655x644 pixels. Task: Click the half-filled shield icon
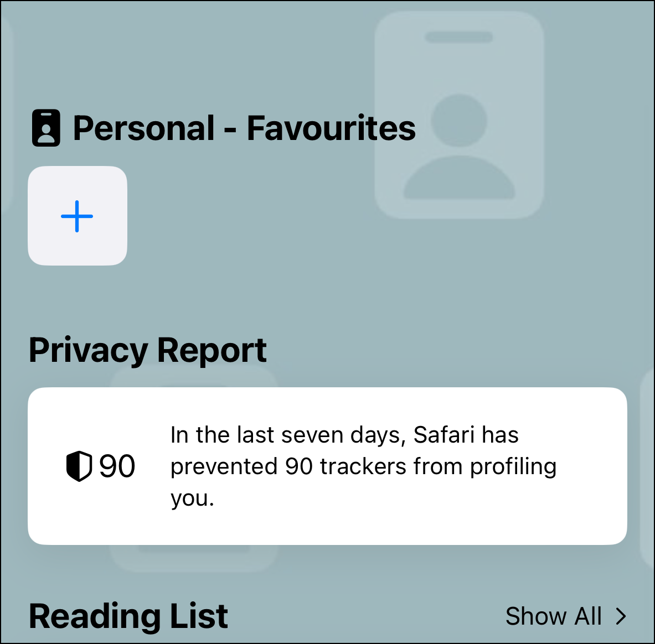point(79,466)
